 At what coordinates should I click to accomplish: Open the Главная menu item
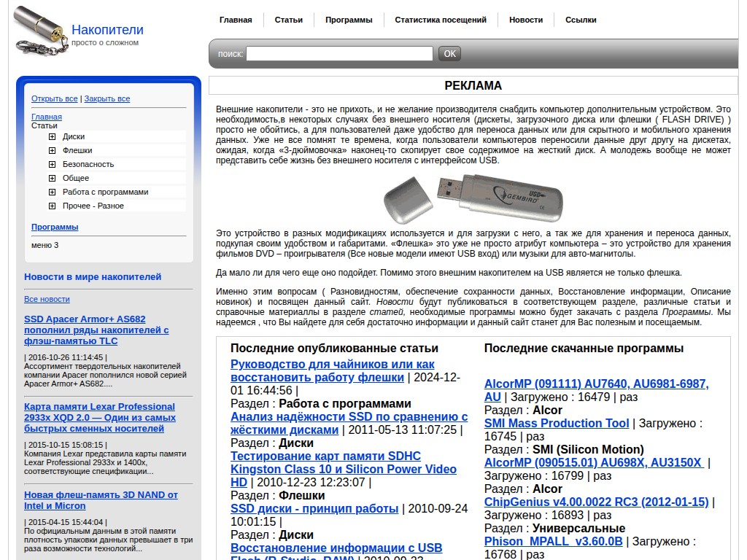(x=236, y=20)
